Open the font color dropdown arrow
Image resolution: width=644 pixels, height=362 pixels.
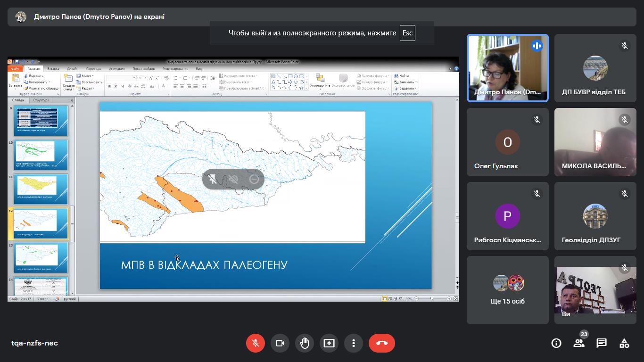click(168, 86)
